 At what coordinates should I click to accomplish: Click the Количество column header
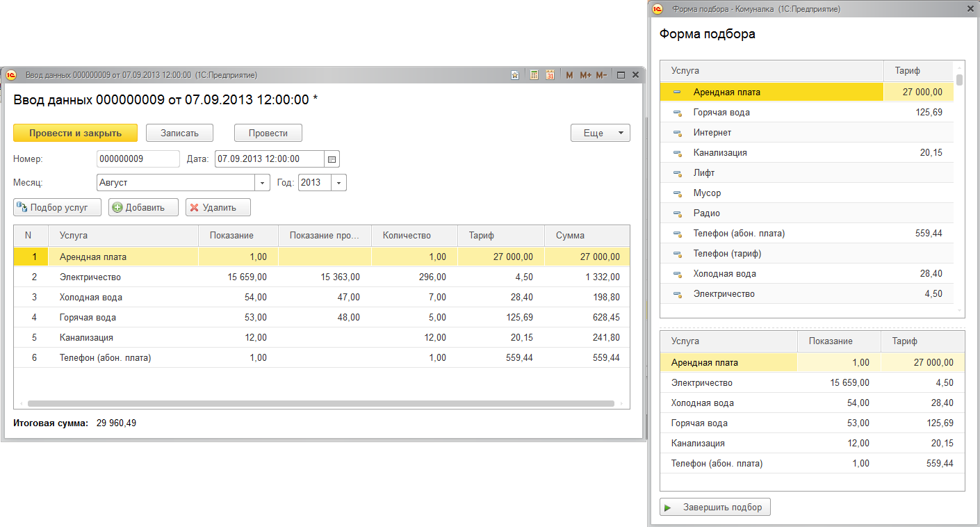point(415,236)
